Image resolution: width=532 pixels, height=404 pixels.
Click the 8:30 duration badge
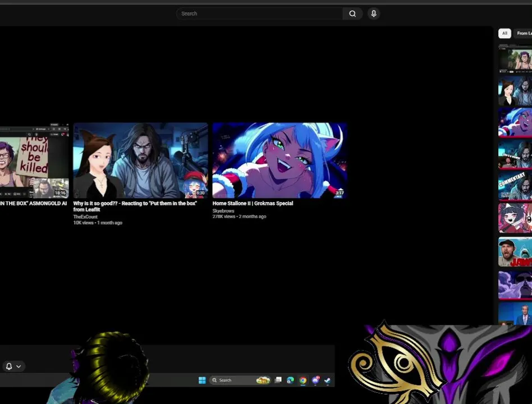pos(200,192)
